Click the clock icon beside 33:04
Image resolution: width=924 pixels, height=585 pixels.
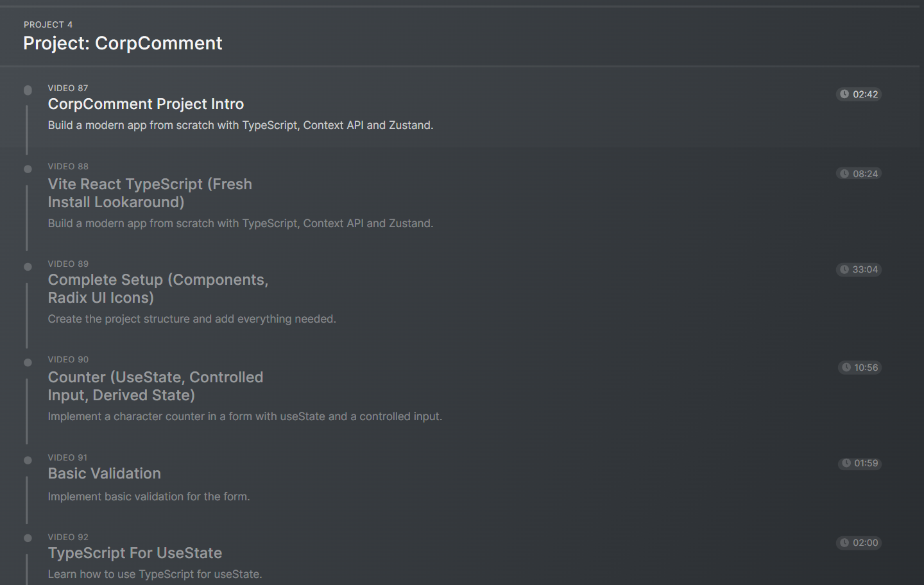pyautogui.click(x=844, y=269)
